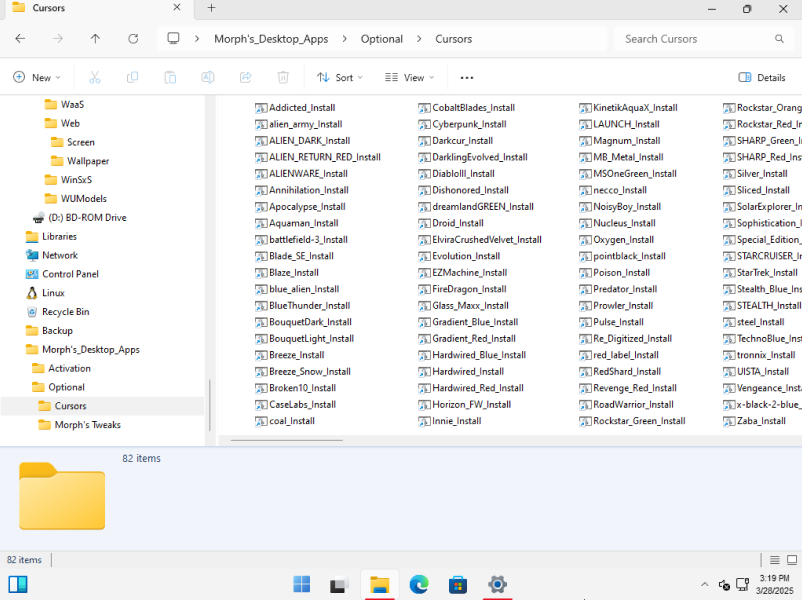Open Settings gear on taskbar

pos(497,584)
